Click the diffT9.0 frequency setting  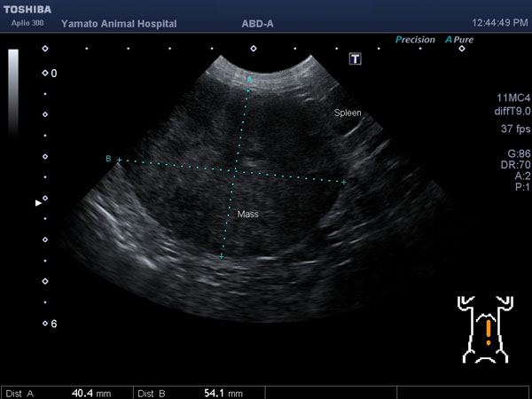(x=512, y=110)
